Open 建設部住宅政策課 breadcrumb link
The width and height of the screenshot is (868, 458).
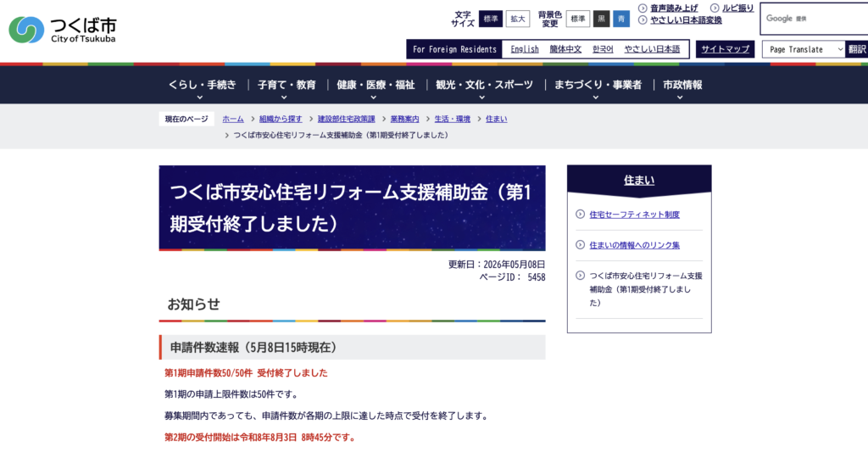point(346,119)
